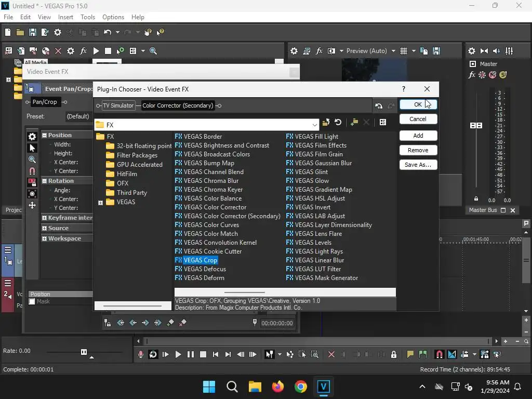Click the What's This help icon

click(x=160, y=32)
